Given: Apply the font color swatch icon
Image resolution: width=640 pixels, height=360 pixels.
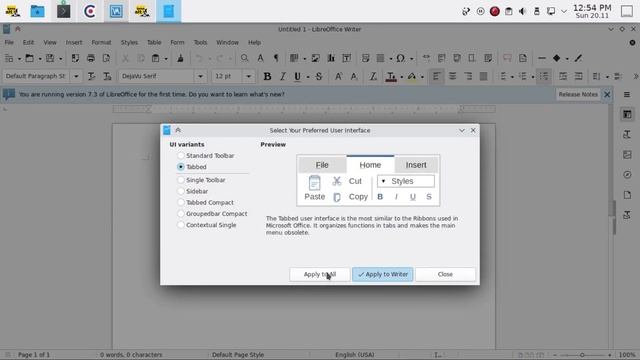Looking at the screenshot, I should point(391,76).
